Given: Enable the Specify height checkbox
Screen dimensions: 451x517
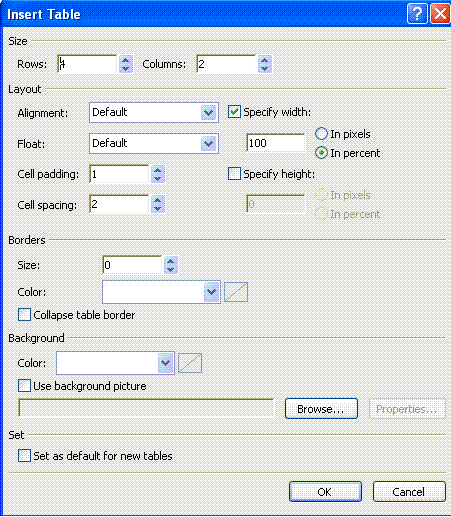Looking at the screenshot, I should [234, 174].
